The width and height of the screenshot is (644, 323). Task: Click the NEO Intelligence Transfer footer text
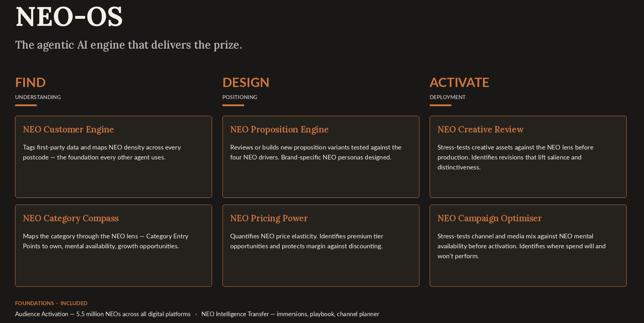click(290, 314)
